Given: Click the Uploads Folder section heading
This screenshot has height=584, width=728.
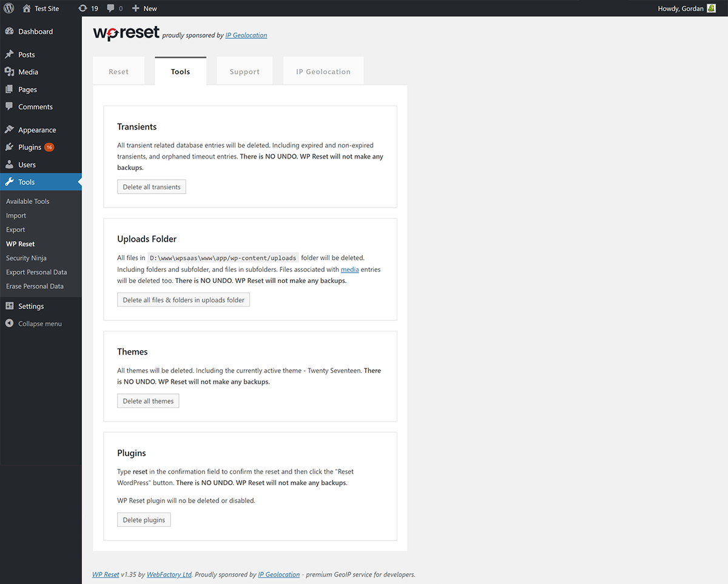Looking at the screenshot, I should (x=147, y=239).
